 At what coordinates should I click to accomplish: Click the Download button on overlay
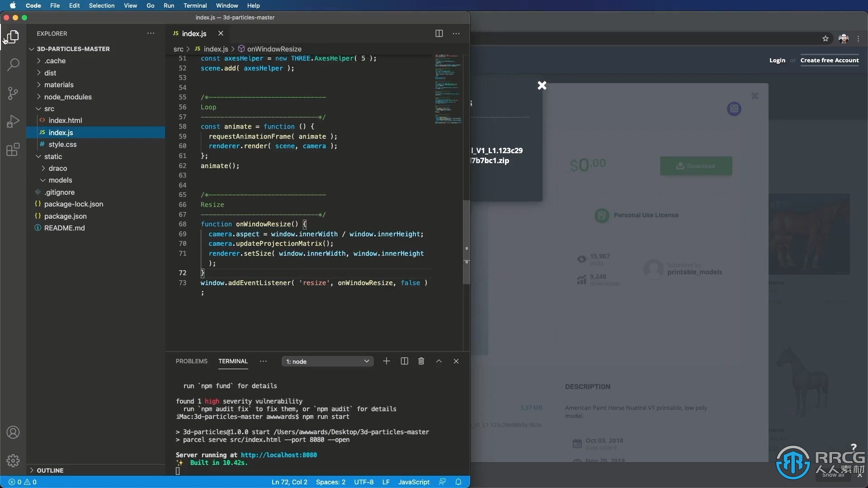(x=696, y=166)
